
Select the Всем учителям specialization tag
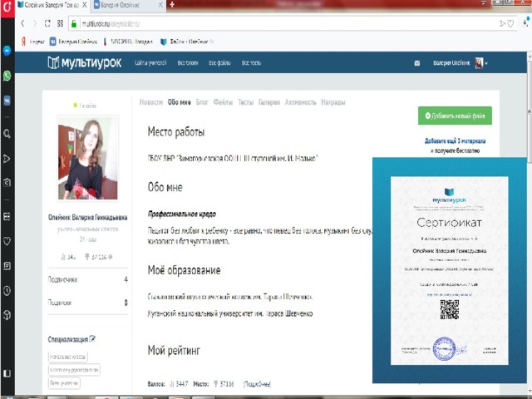tap(64, 383)
